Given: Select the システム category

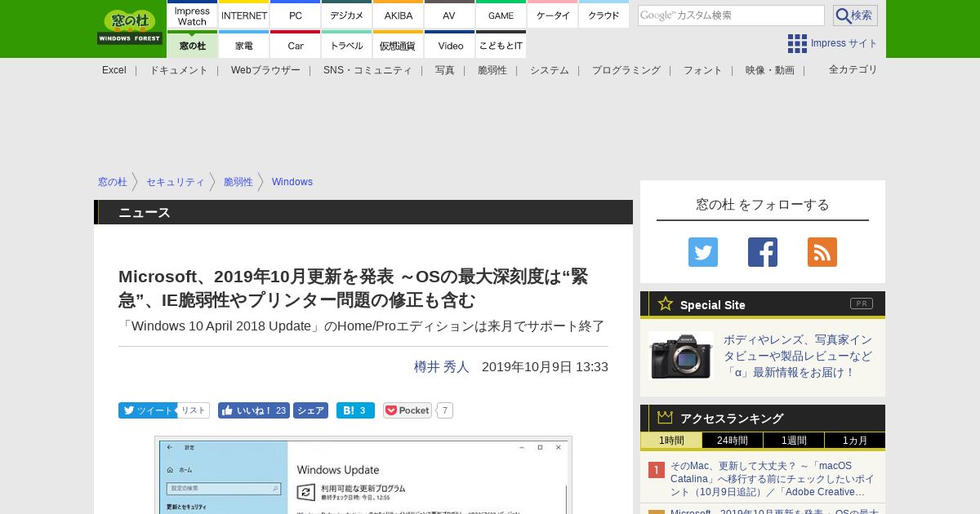Looking at the screenshot, I should [x=550, y=70].
